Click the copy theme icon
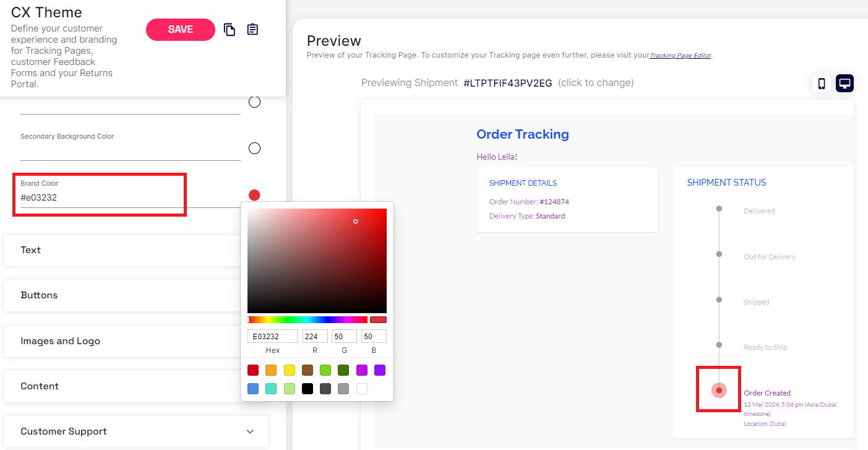Image resolution: width=868 pixels, height=450 pixels. coord(230,30)
